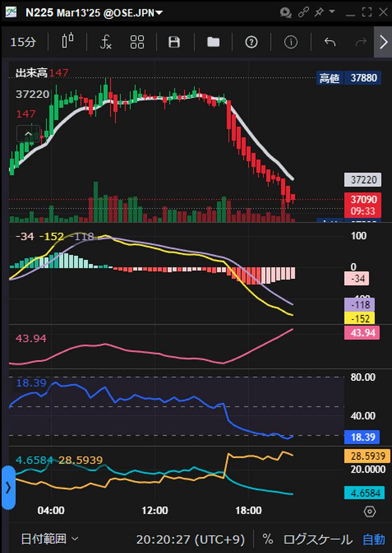Toggle ログスケール log scale mode
The image size is (392, 553).
317,539
